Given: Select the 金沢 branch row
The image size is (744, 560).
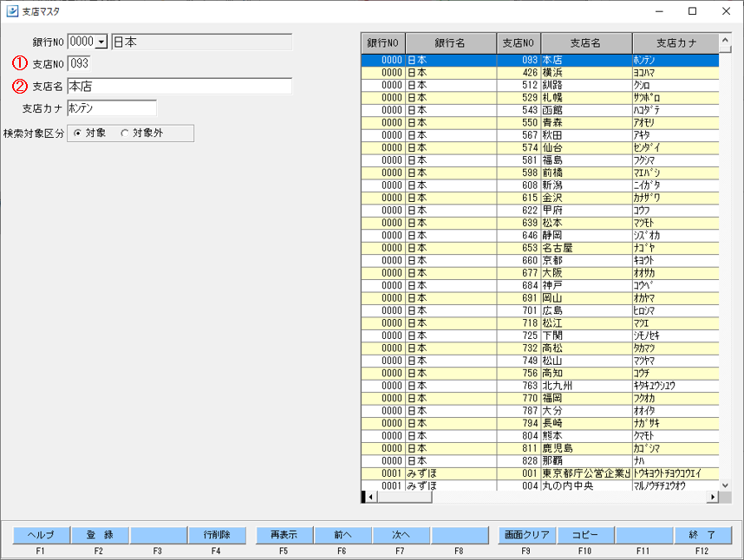Looking at the screenshot, I should click(x=540, y=198).
